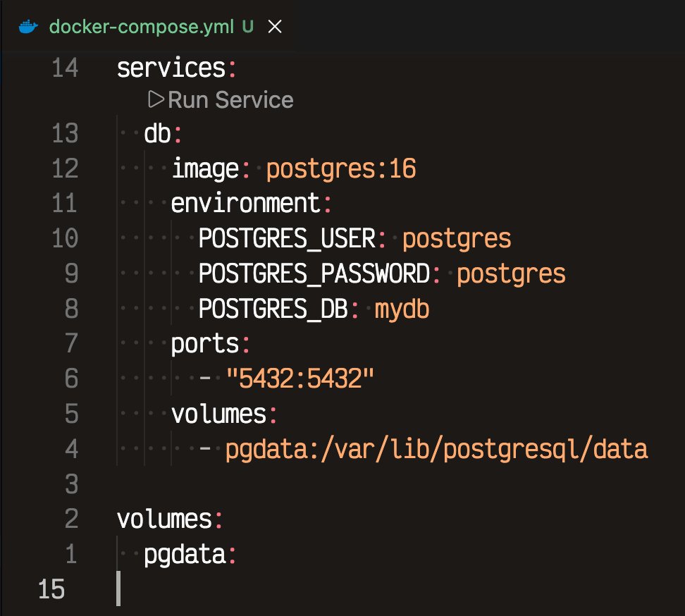Click the 'ports' key
Viewport: 685px width, 616px height.
pyautogui.click(x=205, y=344)
